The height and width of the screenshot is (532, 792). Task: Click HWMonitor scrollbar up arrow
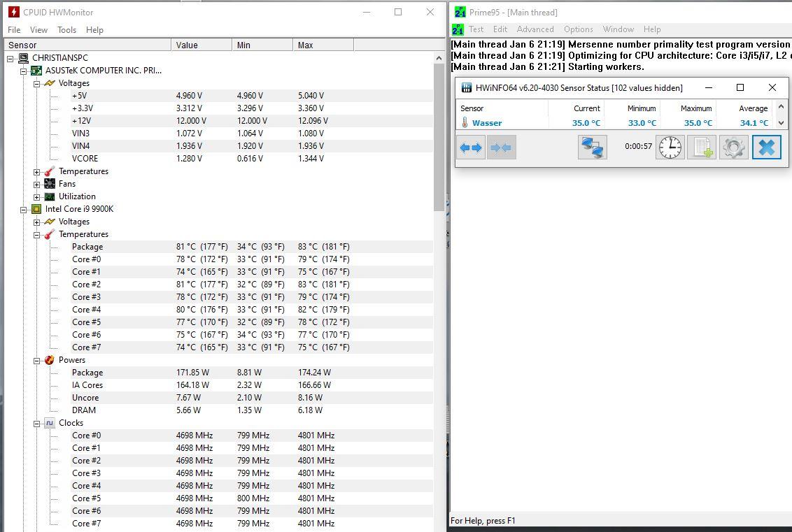(x=439, y=58)
